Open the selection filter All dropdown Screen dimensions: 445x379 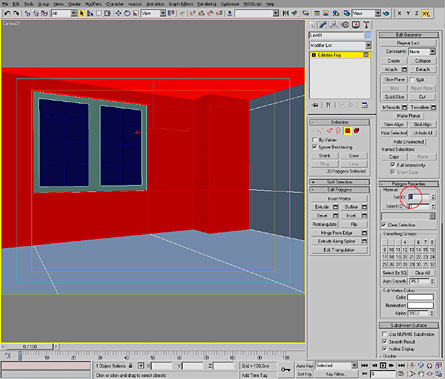pyautogui.click(x=64, y=13)
